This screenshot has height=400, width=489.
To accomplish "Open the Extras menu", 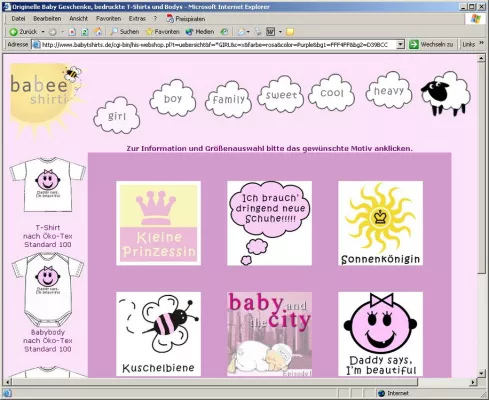I will pyautogui.click(x=137, y=19).
